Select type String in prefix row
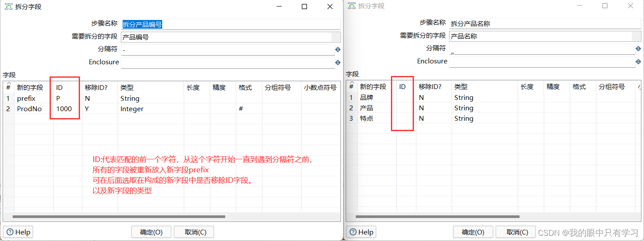This screenshot has height=241, width=644. tap(151, 99)
